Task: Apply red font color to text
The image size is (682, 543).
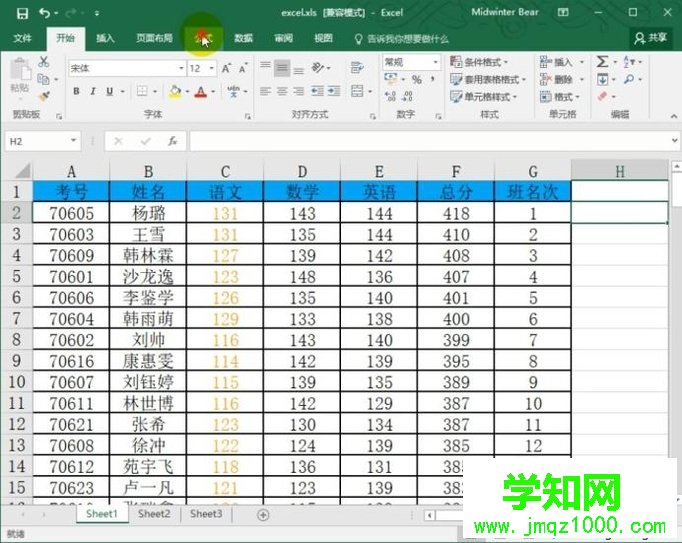Action: 201,91
